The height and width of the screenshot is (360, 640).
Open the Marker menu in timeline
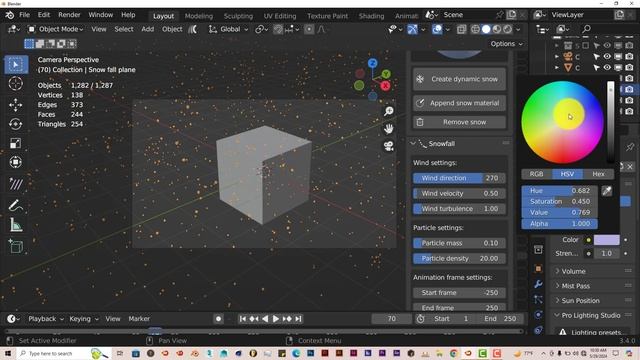[x=139, y=319]
